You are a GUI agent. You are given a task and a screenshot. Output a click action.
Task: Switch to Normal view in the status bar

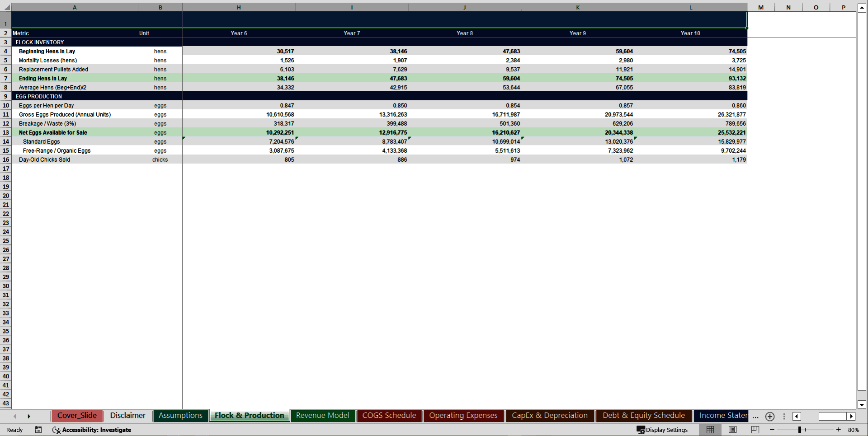[x=710, y=430]
